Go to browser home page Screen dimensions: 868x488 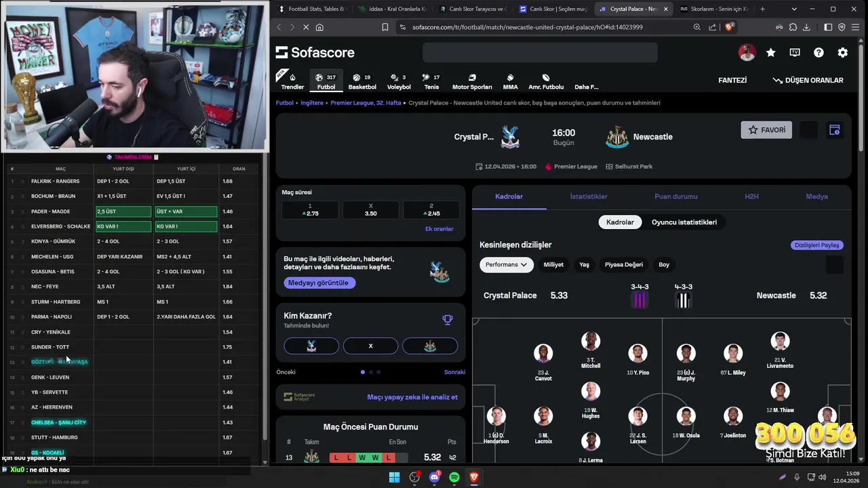319,27
